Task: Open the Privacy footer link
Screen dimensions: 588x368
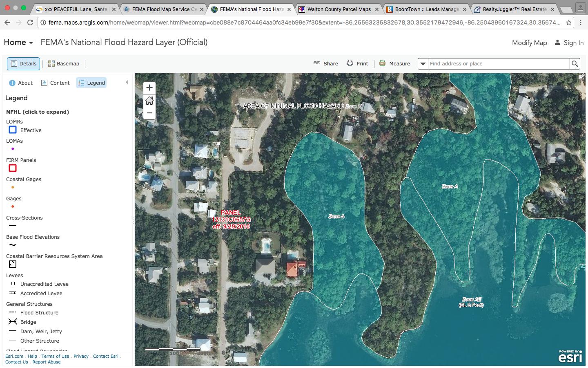Action: click(81, 356)
